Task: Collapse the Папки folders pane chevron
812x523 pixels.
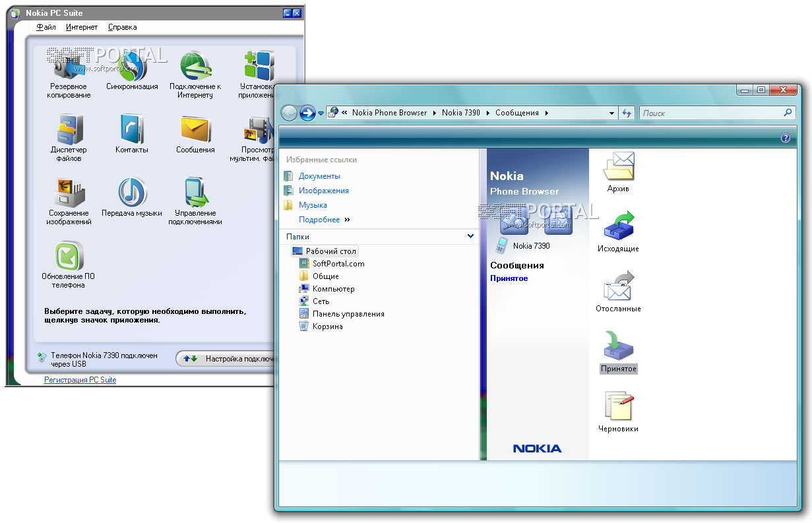Action: [470, 236]
